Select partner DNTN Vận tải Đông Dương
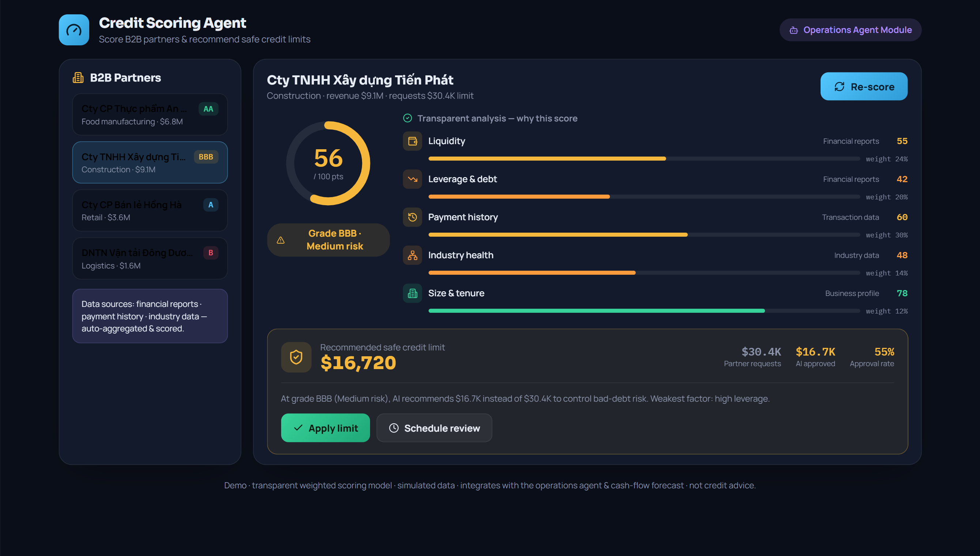Image resolution: width=980 pixels, height=556 pixels. 150,259
